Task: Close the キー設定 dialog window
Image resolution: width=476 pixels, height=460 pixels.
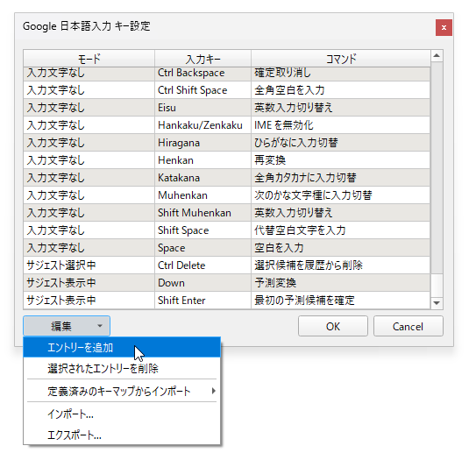Action: tap(444, 28)
